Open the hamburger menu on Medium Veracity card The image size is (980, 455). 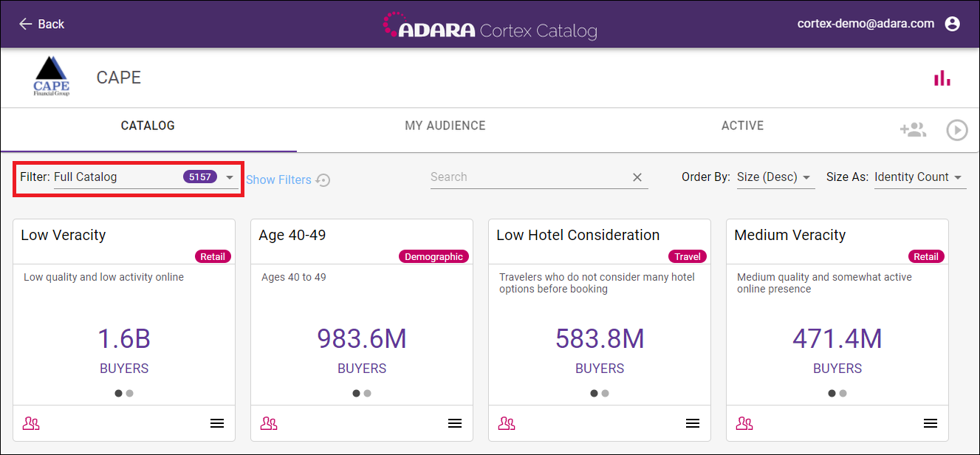pyautogui.click(x=931, y=423)
